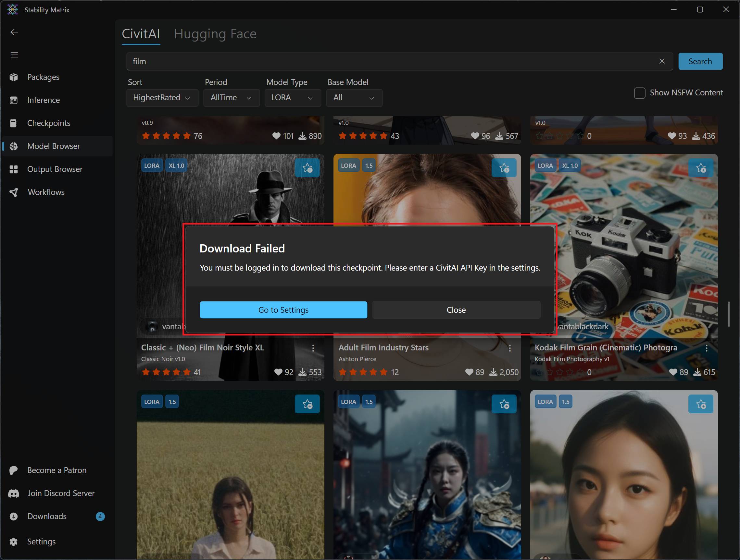This screenshot has width=740, height=560.
Task: Click the film search input field
Action: pyautogui.click(x=385, y=61)
